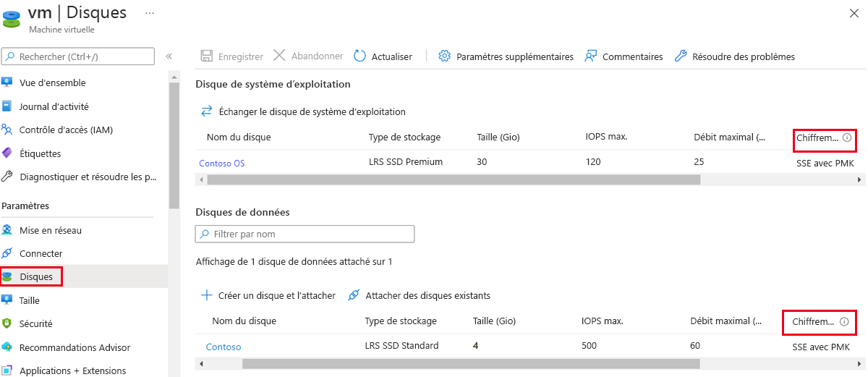Collapse the left navigation menu chevron

(169, 56)
